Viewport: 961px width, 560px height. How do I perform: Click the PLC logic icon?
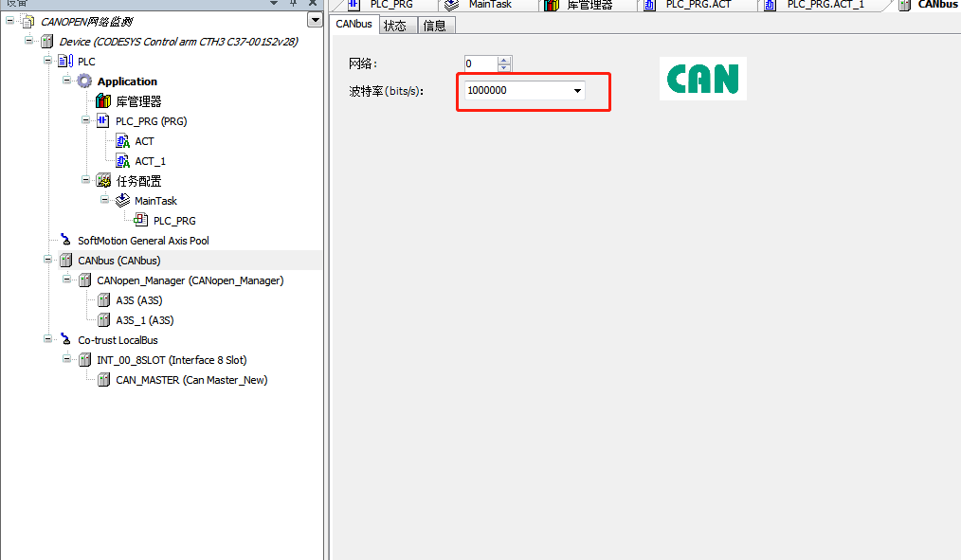point(65,62)
